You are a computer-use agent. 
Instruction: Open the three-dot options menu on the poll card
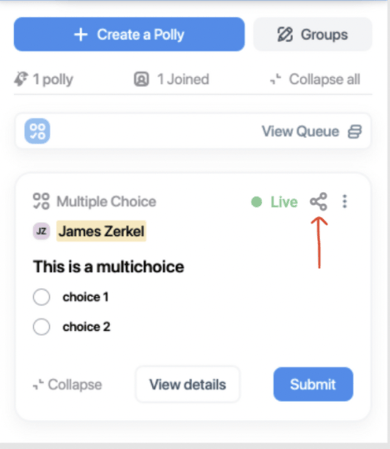345,202
